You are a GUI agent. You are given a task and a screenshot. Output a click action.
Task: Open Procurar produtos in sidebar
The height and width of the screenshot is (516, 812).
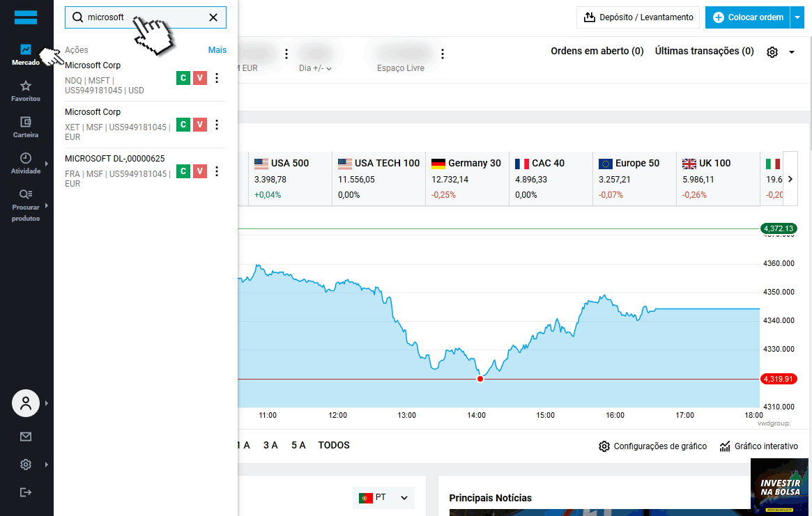pos(25,205)
